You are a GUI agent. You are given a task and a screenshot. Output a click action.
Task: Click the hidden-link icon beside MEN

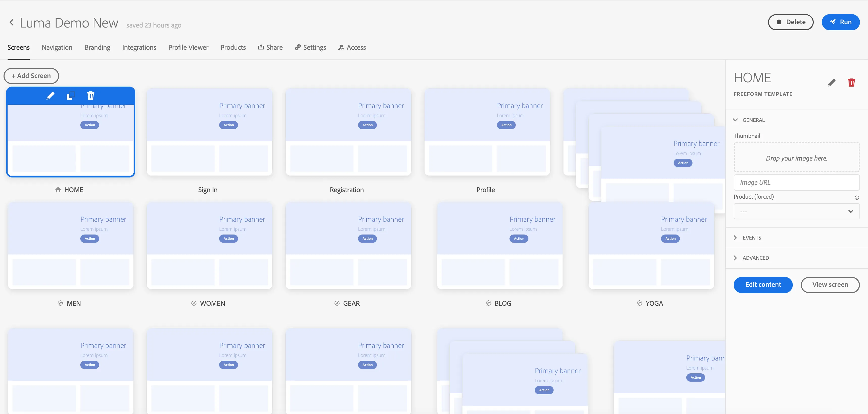point(60,303)
